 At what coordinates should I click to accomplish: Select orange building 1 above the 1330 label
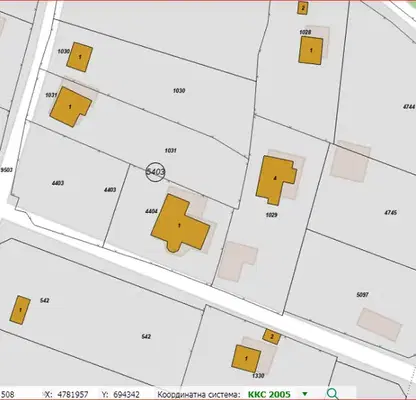pos(246,359)
